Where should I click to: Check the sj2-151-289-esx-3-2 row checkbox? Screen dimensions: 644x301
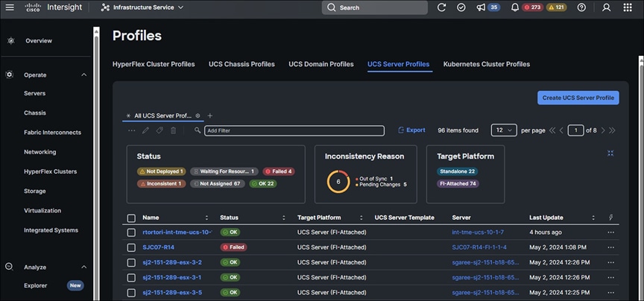click(x=131, y=263)
